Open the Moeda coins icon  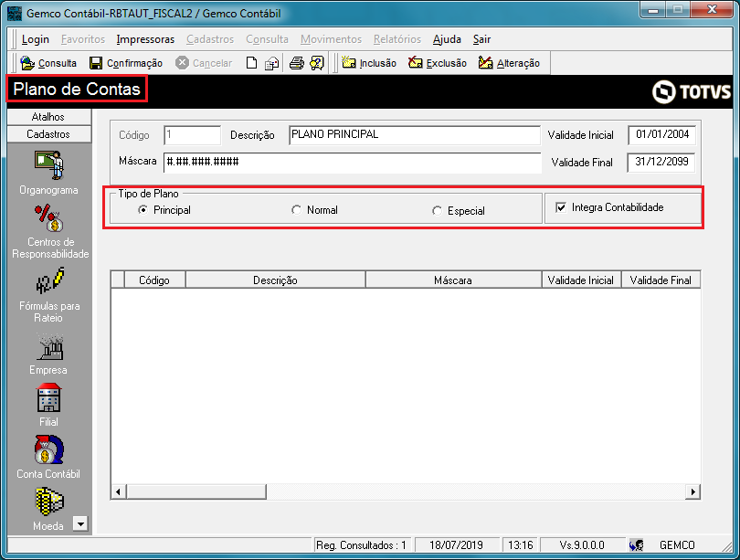point(49,502)
